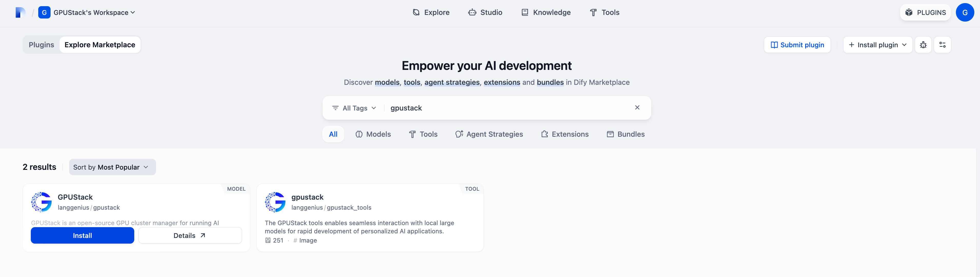
Task: Open Details for GPUStack plugin
Action: click(x=190, y=235)
